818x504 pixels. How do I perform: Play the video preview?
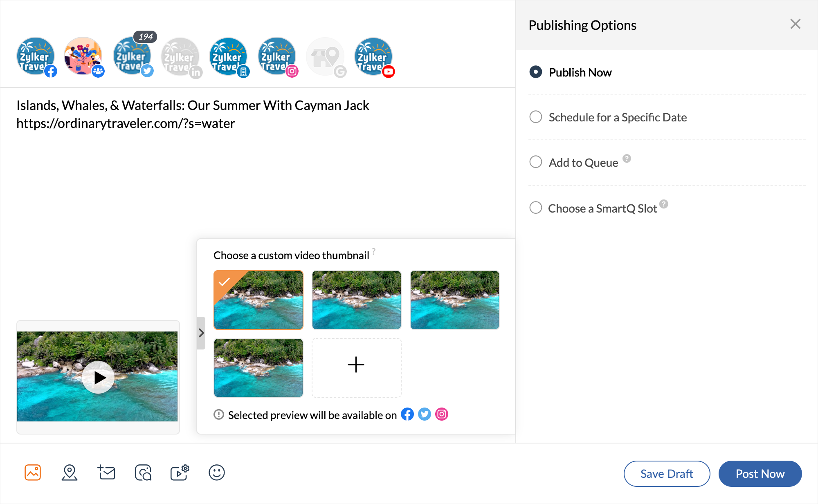[98, 377]
